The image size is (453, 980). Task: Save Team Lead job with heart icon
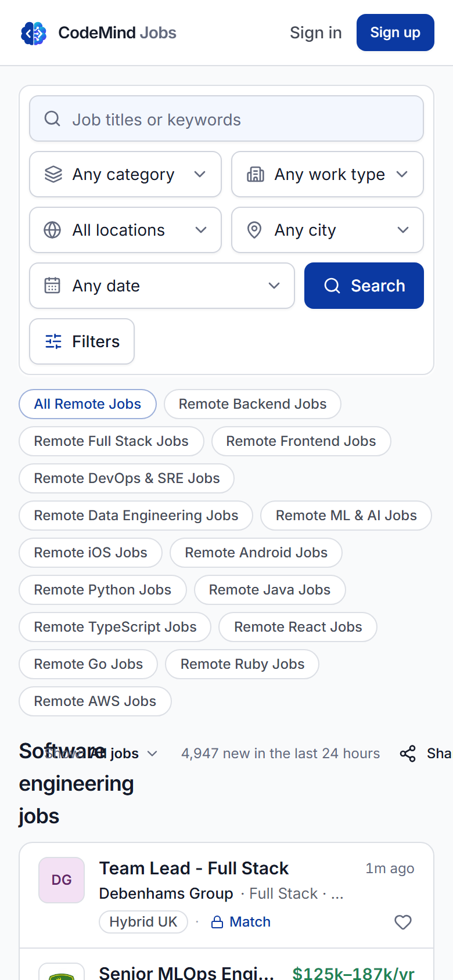[x=403, y=922]
